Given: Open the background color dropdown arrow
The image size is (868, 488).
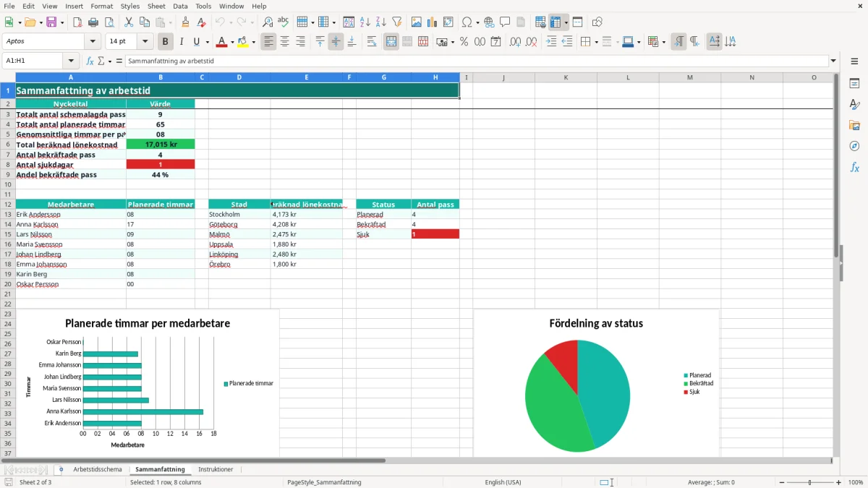Looking at the screenshot, I should (252, 42).
